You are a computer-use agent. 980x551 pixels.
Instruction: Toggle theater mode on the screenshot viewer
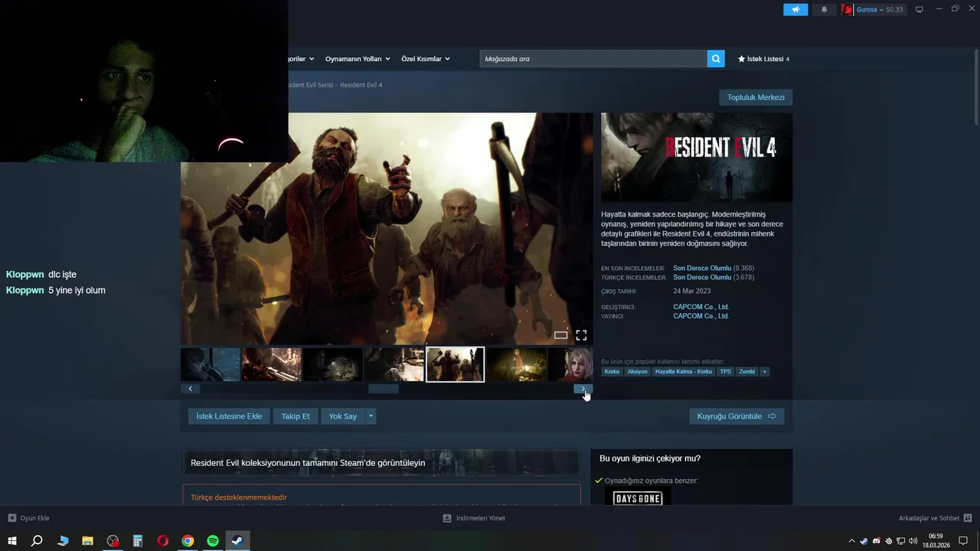(561, 335)
